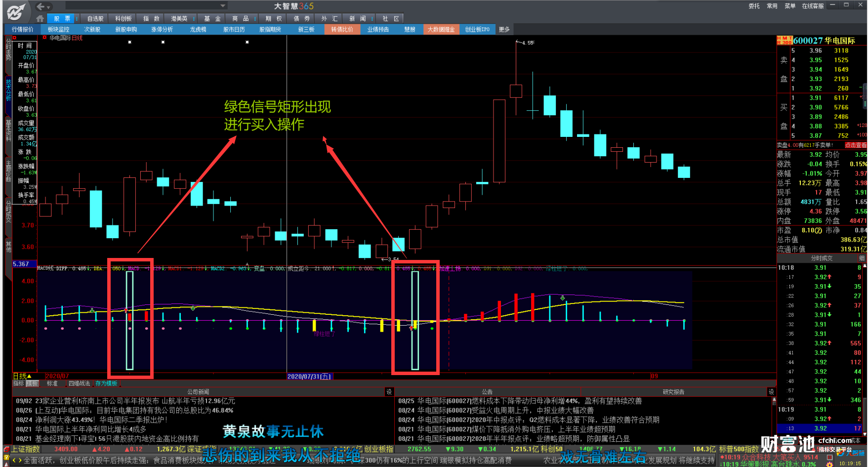Select 行情报价 in the sub toolbar
The image size is (868, 467).
(x=23, y=30)
